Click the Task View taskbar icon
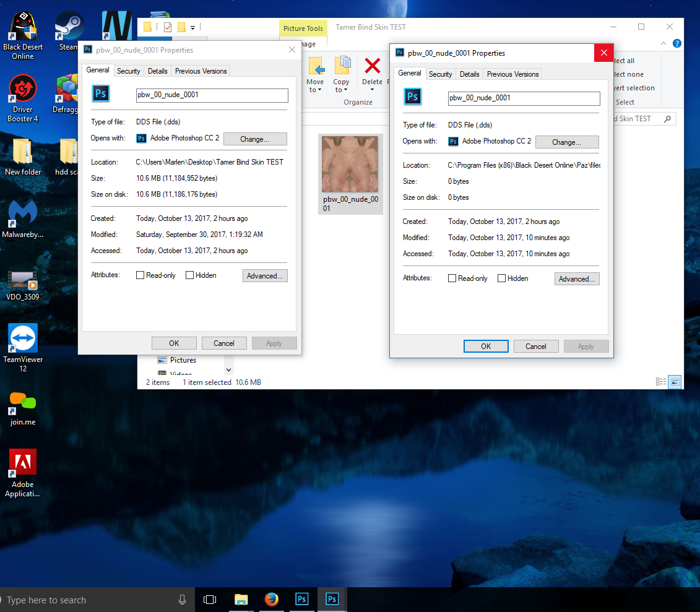The width and height of the screenshot is (700, 612). click(x=210, y=599)
